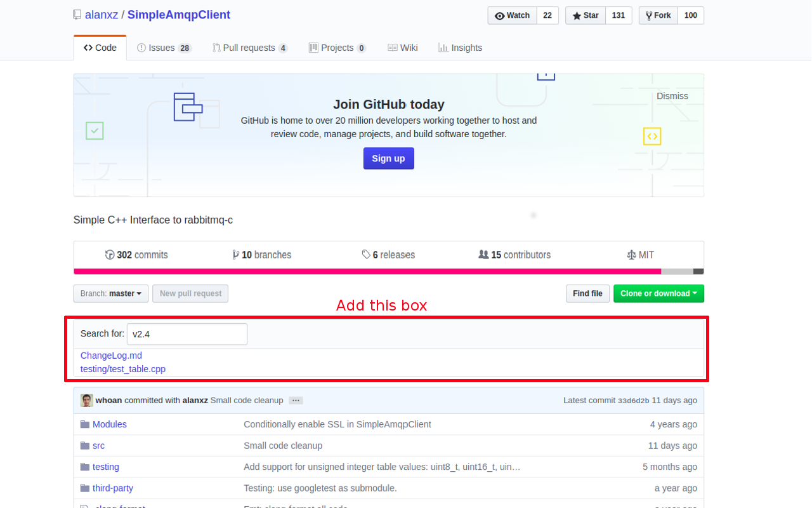
Task: Open the Pull requests tab
Action: tap(249, 48)
